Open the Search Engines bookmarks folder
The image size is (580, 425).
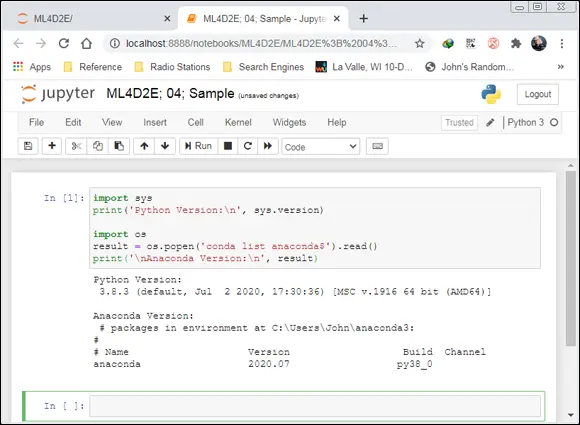click(x=264, y=67)
